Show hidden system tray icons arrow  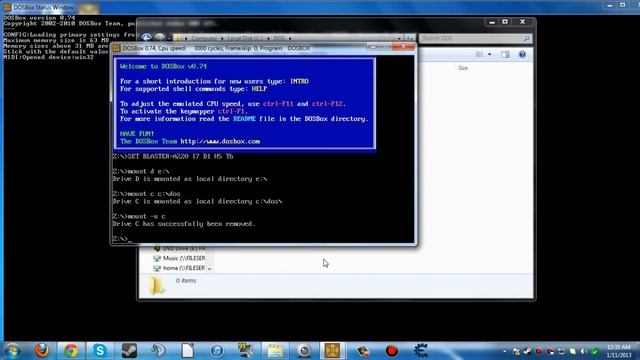(x=504, y=351)
